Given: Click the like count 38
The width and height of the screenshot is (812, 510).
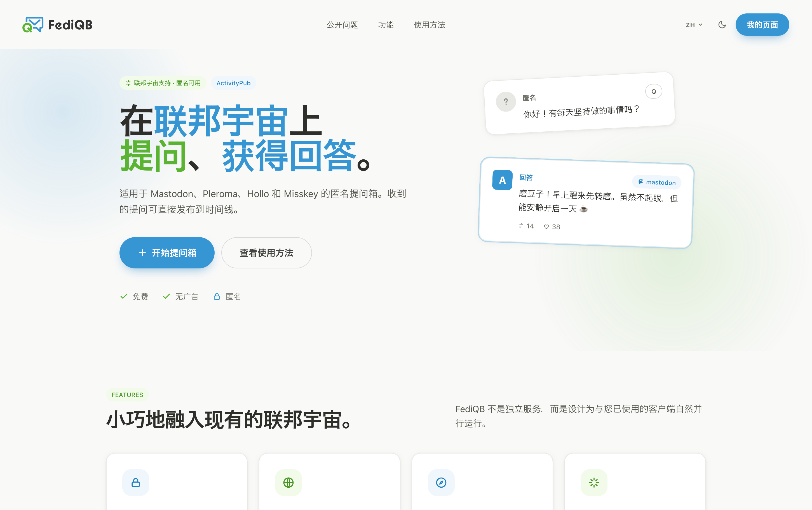Looking at the screenshot, I should (556, 227).
